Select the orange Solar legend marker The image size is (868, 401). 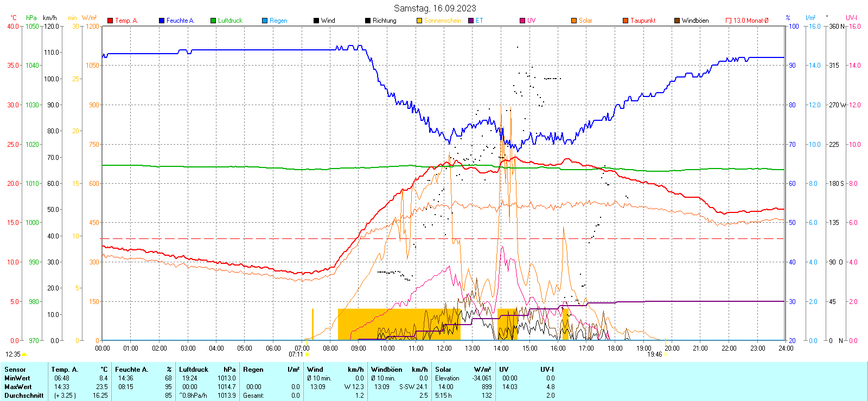pos(574,21)
